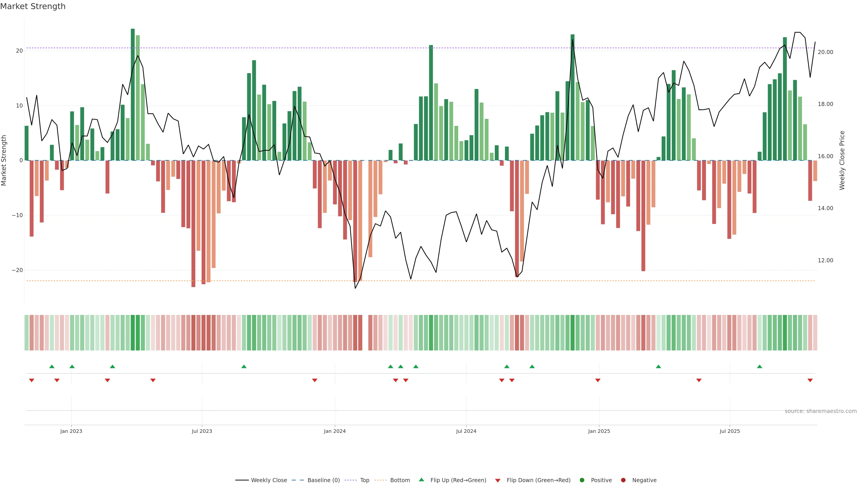This screenshot has height=488, width=868.
Task: Click the Negative red circle legend icon
Action: click(623, 480)
